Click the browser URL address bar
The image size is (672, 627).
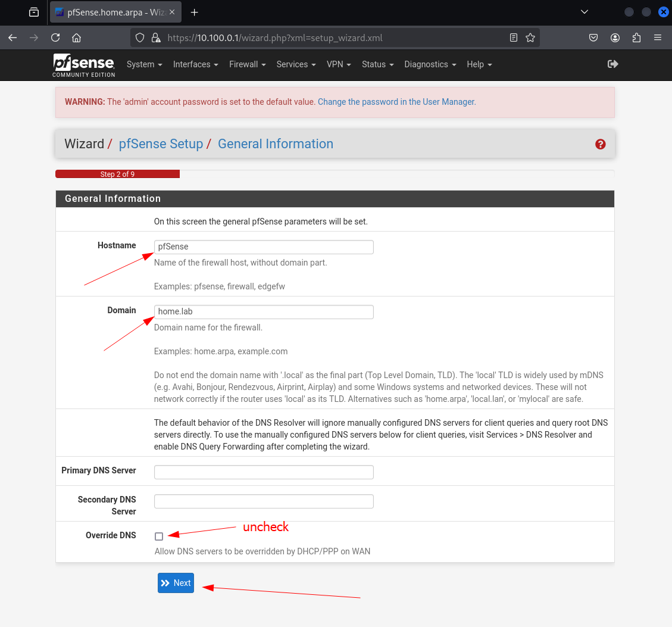click(x=335, y=38)
